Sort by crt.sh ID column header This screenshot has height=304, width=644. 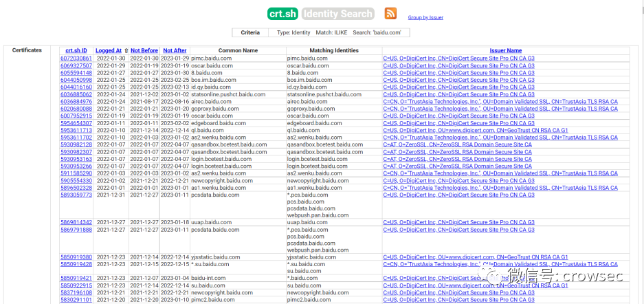[x=76, y=50]
